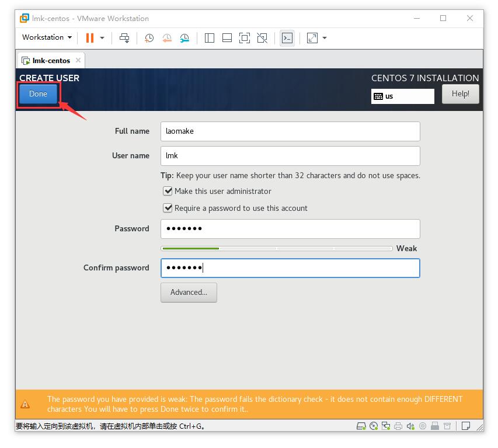Click the Full name input field
498x448 pixels.
coord(290,131)
